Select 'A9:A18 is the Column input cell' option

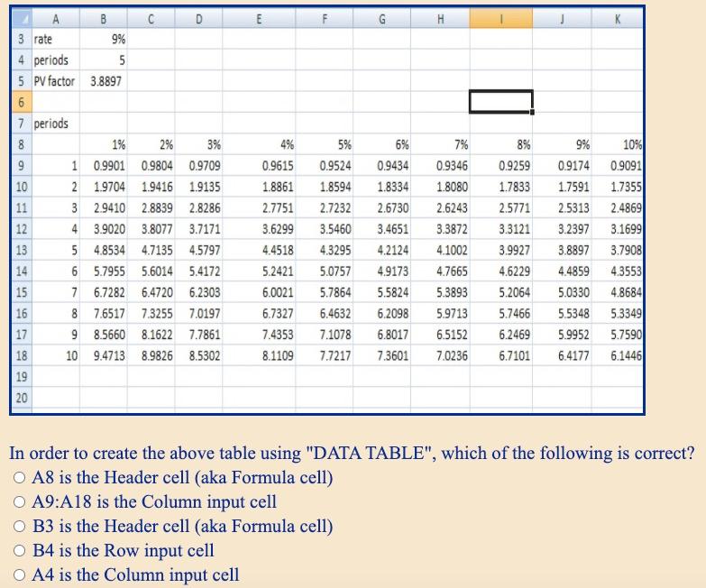[19, 502]
